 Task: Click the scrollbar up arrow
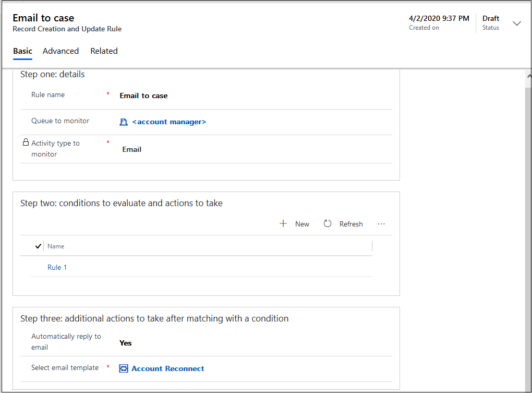(529, 76)
